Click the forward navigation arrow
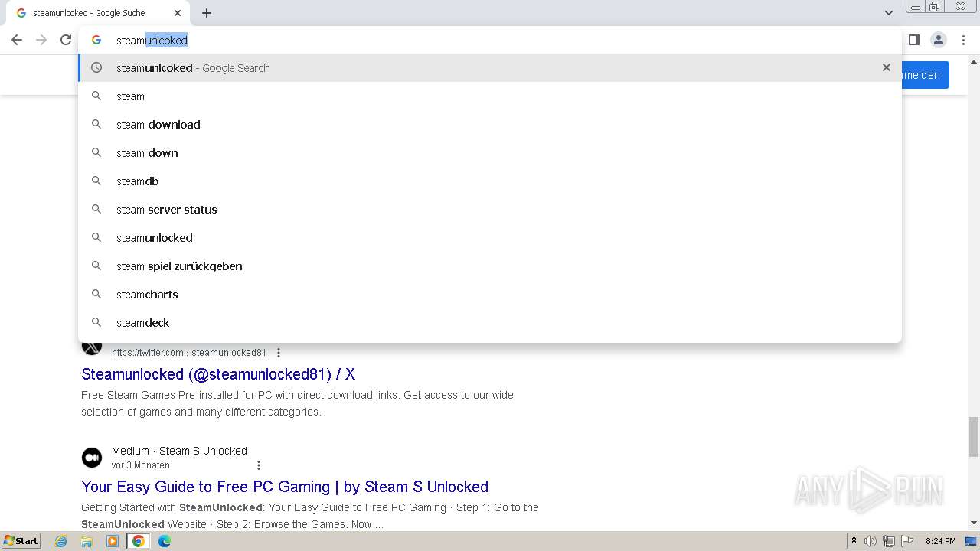Image resolution: width=980 pixels, height=551 pixels. pos(41,40)
